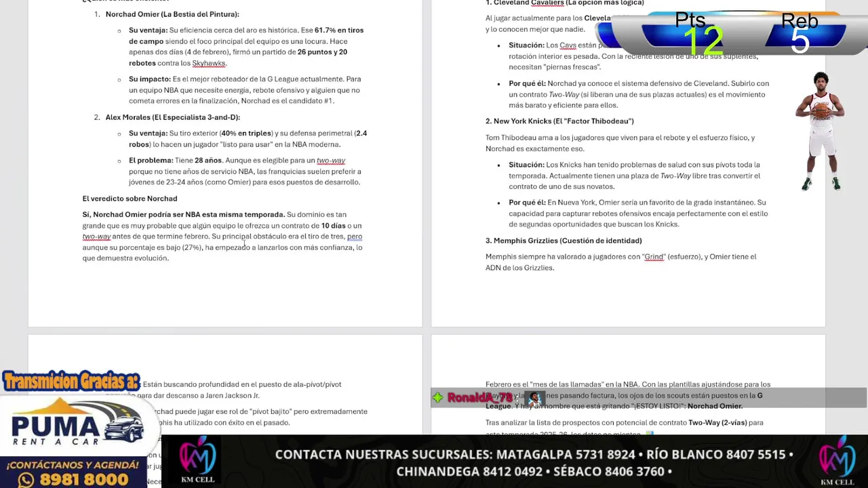Click the Reb 5 scoreboard panel

click(x=805, y=35)
